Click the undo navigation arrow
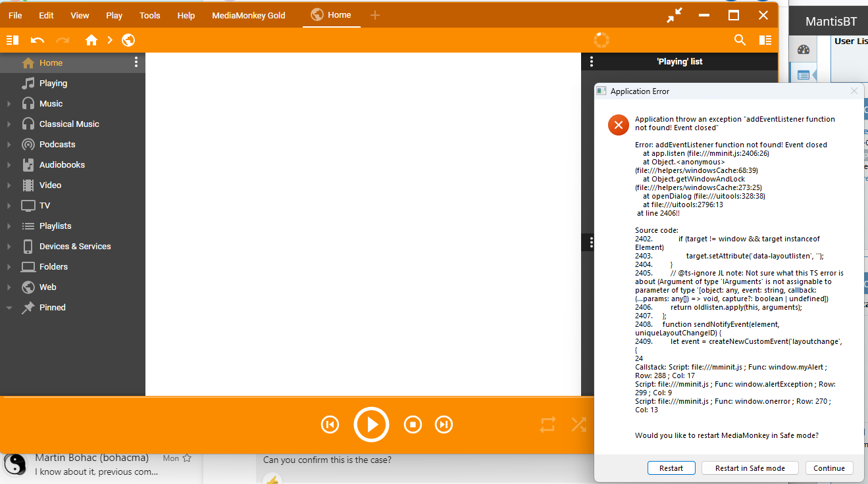Viewport: 868px width, 484px height. (x=38, y=40)
